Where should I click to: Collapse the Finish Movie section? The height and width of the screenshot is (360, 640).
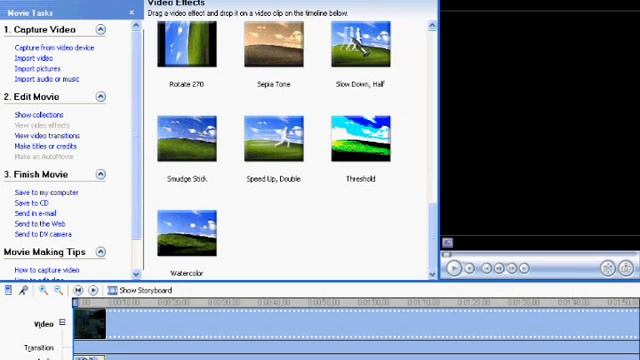[100, 174]
